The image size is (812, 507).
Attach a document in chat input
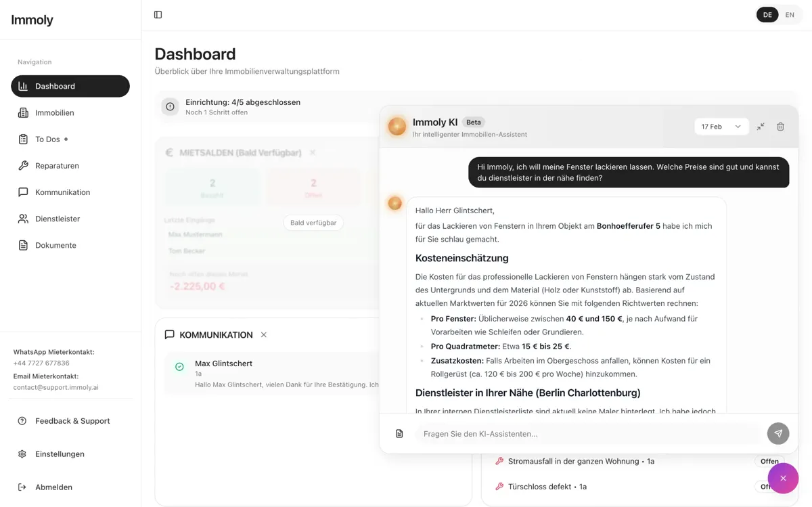point(399,434)
